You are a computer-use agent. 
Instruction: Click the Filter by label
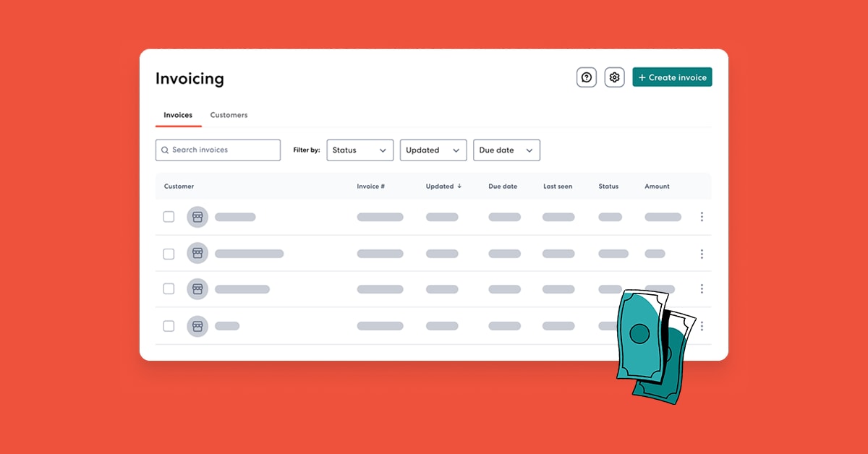point(306,150)
